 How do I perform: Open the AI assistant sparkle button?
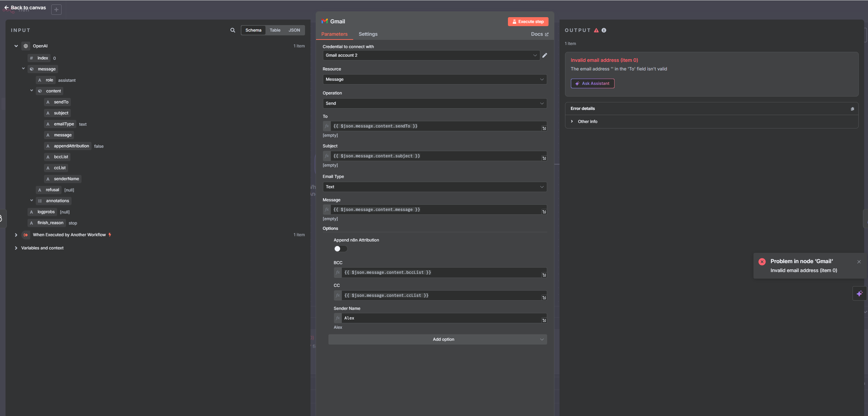(x=859, y=293)
